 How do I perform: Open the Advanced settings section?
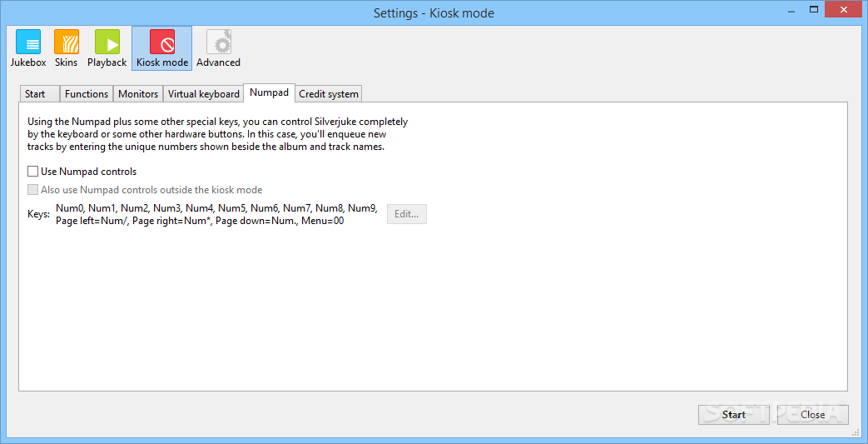[219, 48]
